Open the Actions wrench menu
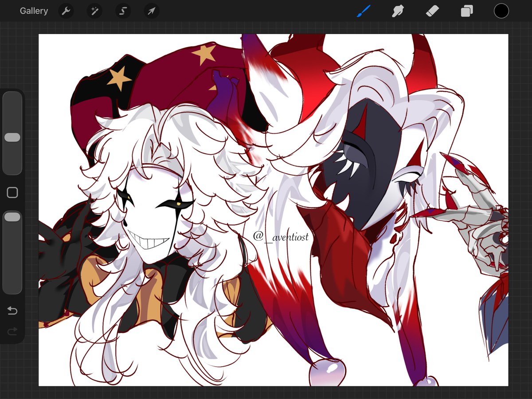The height and width of the screenshot is (399, 532). 66,11
